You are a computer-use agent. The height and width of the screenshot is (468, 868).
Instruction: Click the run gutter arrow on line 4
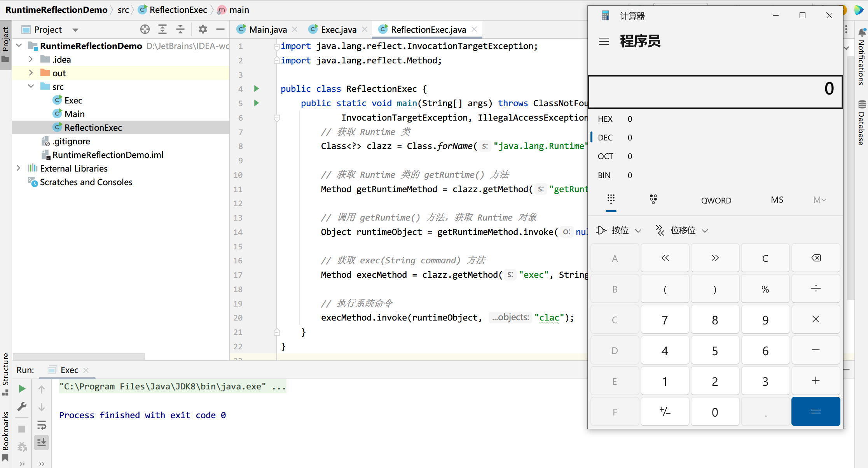tap(257, 89)
